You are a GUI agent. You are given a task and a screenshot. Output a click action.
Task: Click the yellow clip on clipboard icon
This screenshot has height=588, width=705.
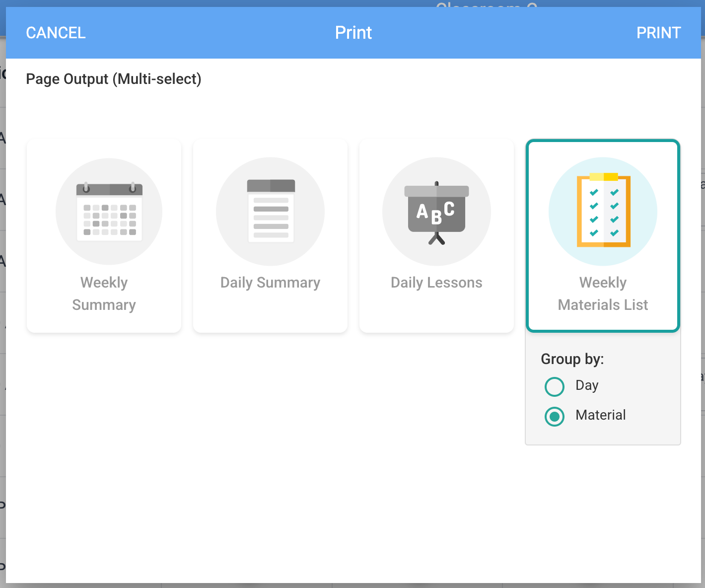click(x=604, y=177)
